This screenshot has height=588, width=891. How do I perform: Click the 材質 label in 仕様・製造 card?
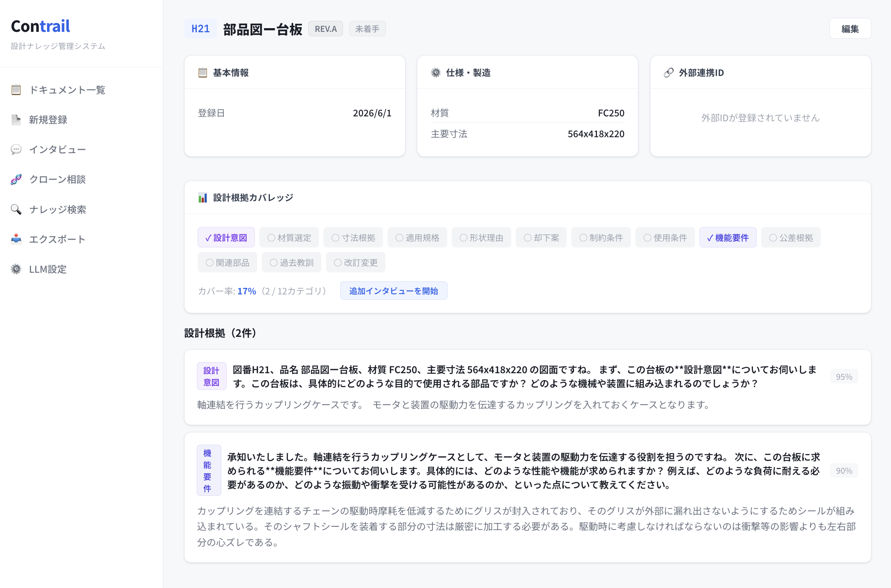[440, 113]
